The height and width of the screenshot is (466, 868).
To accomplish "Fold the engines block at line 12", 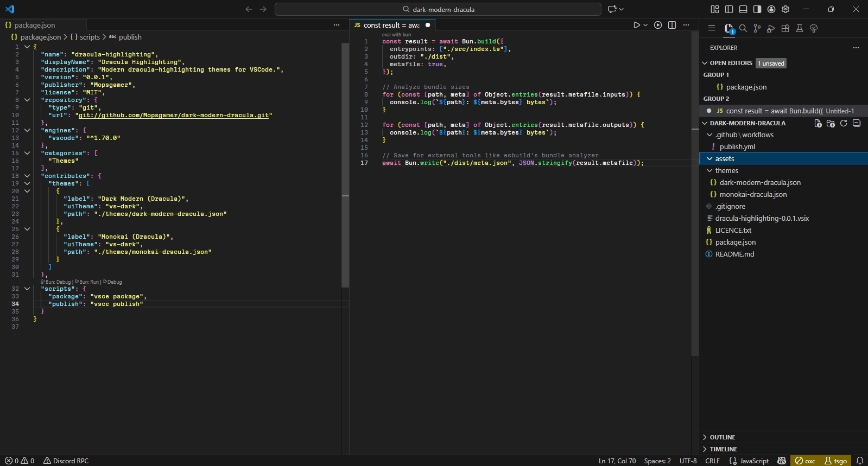I will pos(27,130).
